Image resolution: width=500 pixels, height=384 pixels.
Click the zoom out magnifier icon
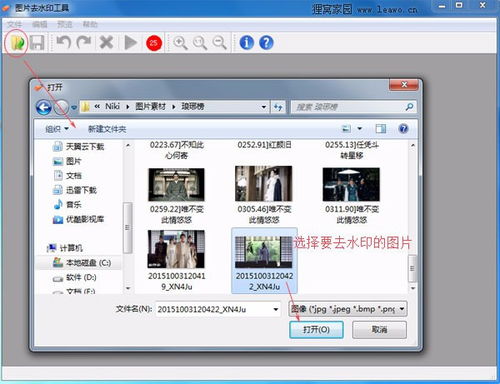coord(220,43)
